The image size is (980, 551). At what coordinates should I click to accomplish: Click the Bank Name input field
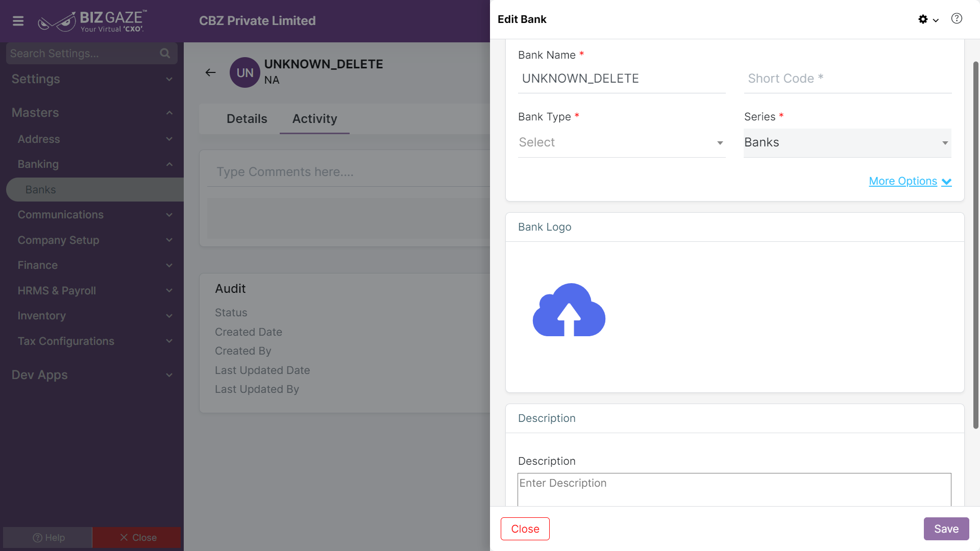(x=622, y=79)
